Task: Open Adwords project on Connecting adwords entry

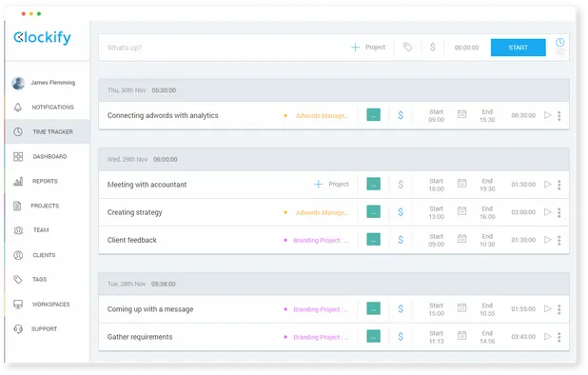Action: [316, 115]
